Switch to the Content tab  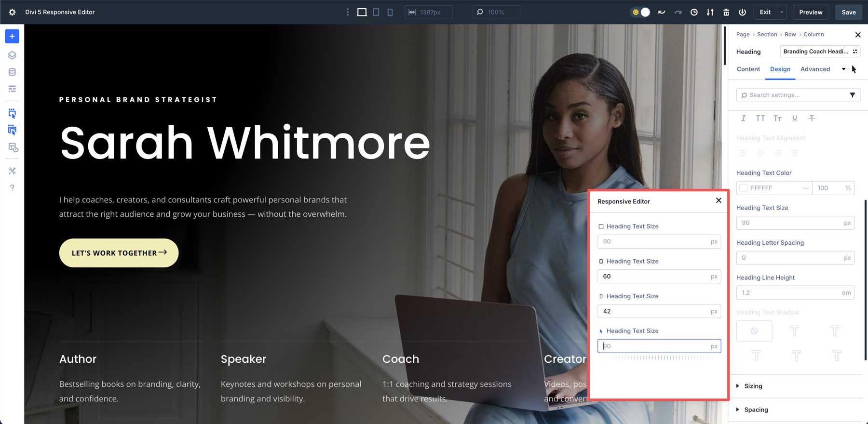click(748, 69)
